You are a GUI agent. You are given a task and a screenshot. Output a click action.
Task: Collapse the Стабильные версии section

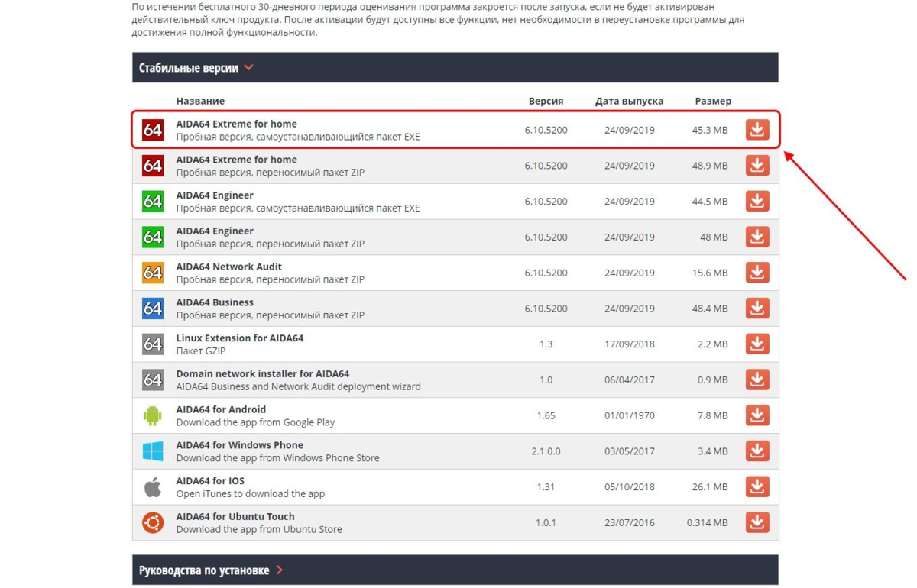pyautogui.click(x=455, y=68)
